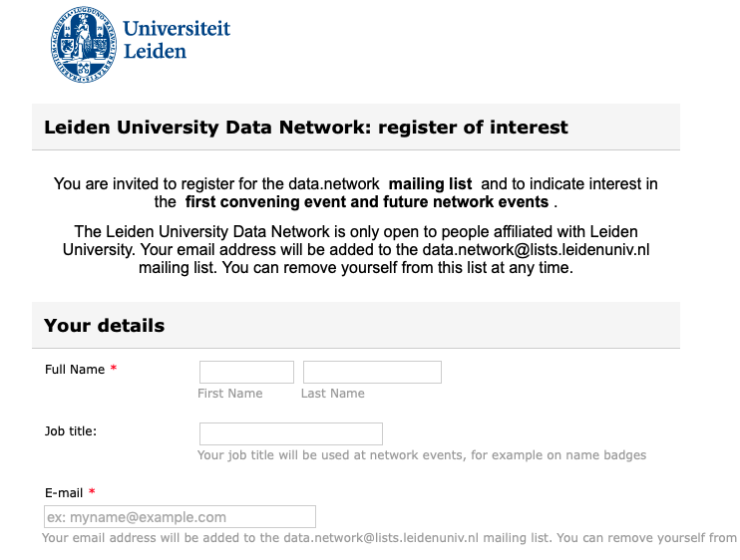Click the Your details section header
Screen dimensions: 740x560
click(105, 325)
